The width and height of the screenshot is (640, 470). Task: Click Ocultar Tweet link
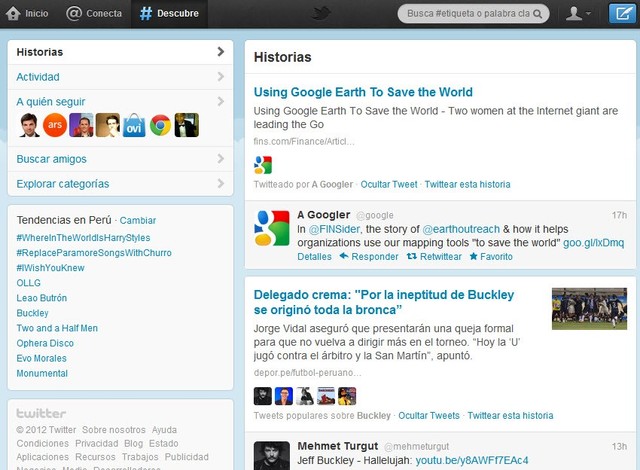389,184
